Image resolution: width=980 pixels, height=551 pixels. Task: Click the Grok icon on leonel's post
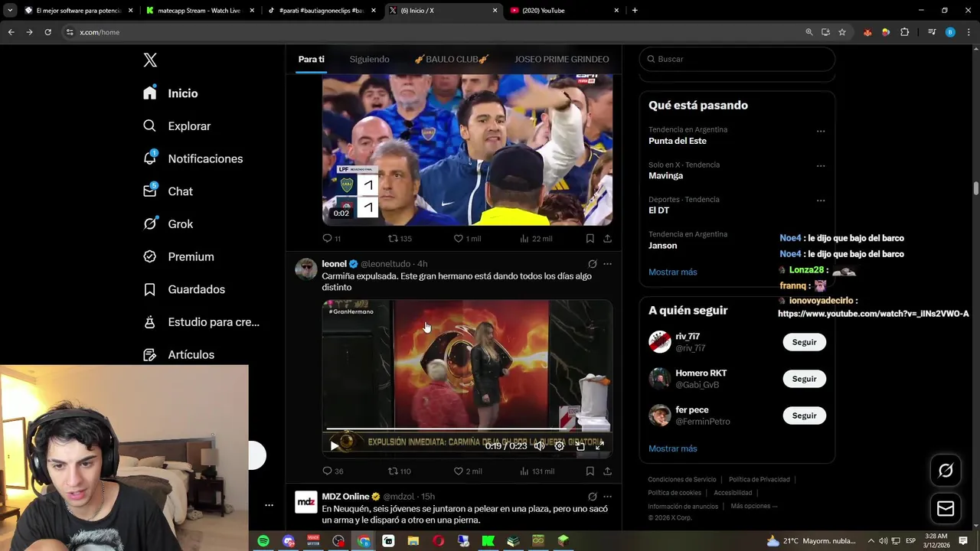[593, 264]
